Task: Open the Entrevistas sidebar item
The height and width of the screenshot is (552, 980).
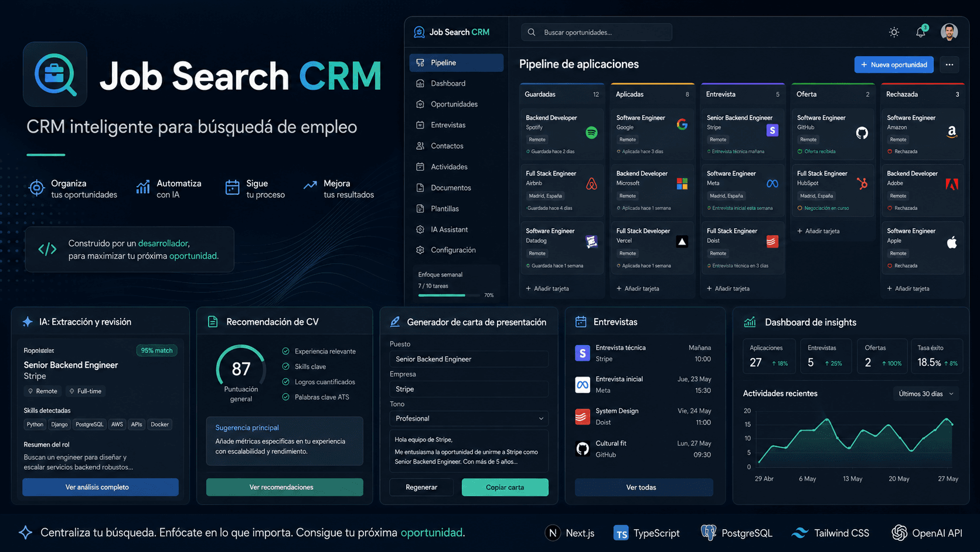Action: coord(456,125)
